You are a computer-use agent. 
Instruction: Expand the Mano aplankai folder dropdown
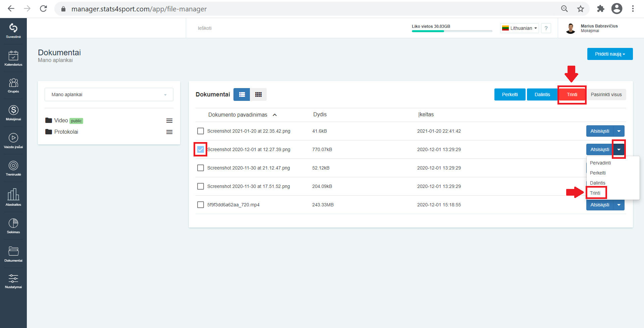point(109,94)
